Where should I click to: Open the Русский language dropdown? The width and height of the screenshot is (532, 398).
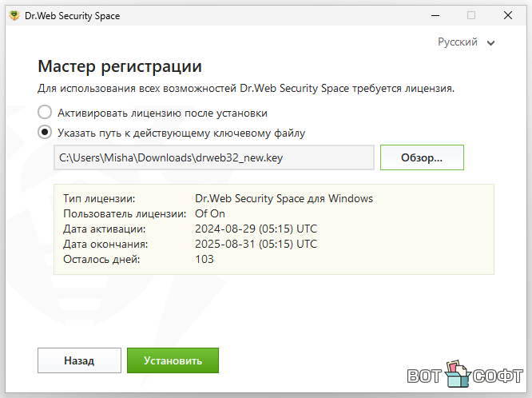coord(466,42)
